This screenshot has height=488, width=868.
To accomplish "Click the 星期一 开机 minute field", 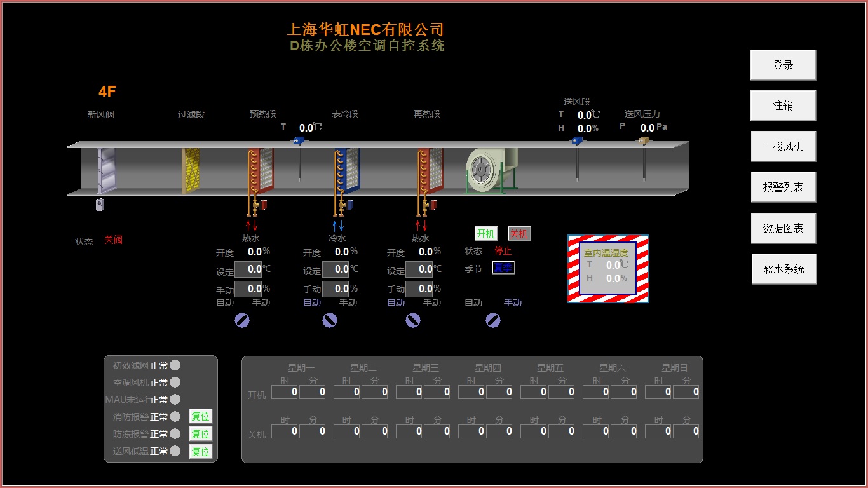I will pos(312,393).
